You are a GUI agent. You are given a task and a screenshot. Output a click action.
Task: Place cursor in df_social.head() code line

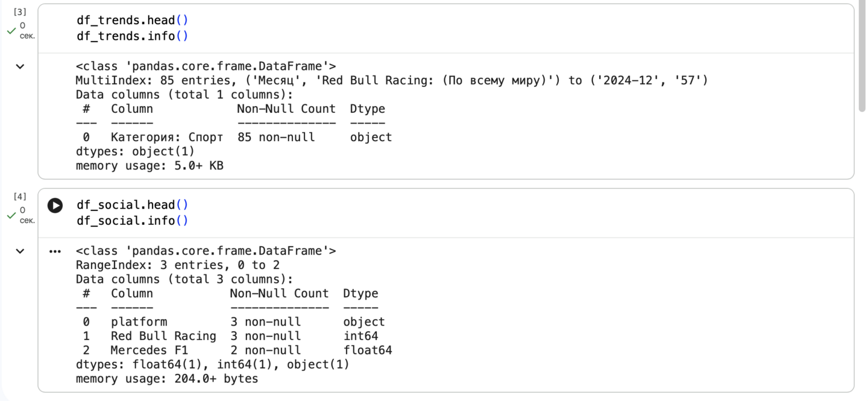(132, 205)
